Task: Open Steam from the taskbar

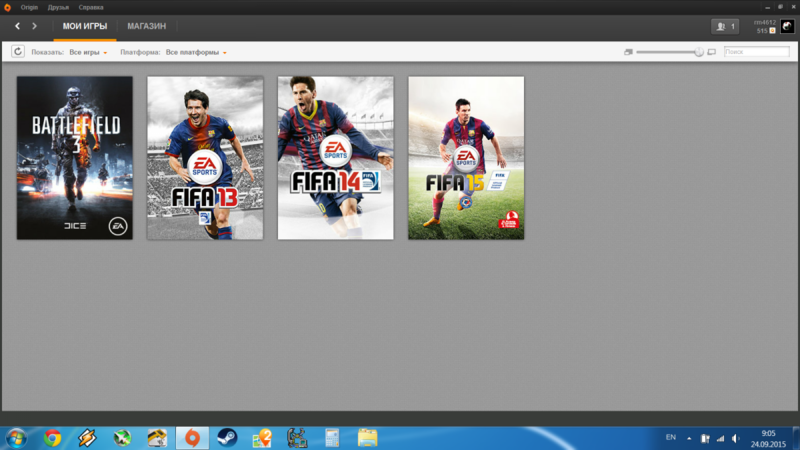Action: pos(227,437)
